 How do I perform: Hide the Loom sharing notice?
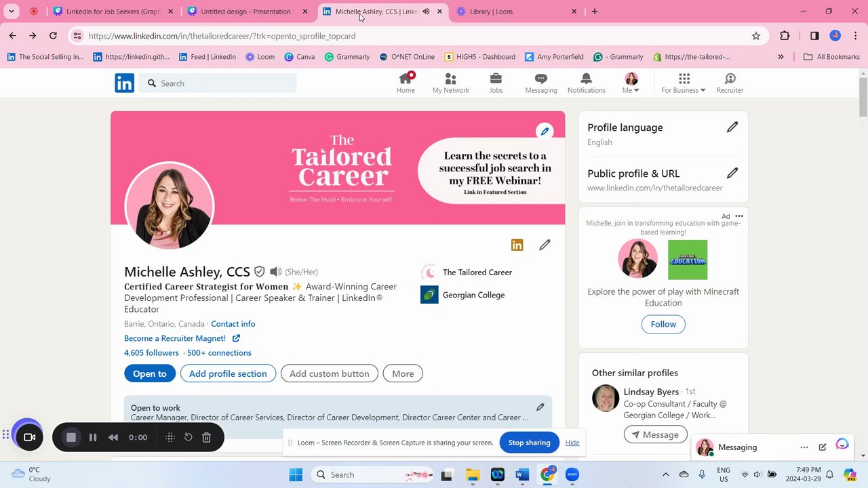pyautogui.click(x=572, y=443)
